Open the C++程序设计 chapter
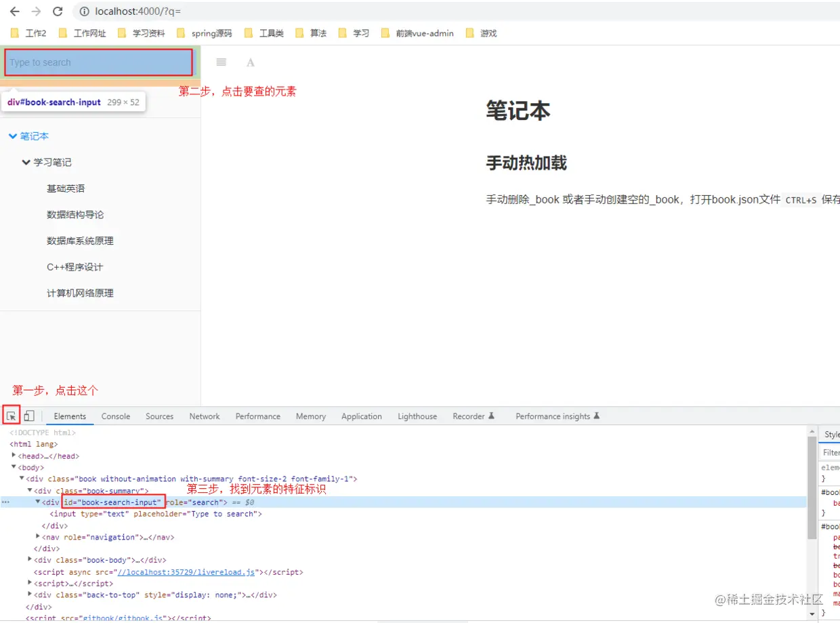Viewport: 840px width, 623px height. click(75, 267)
